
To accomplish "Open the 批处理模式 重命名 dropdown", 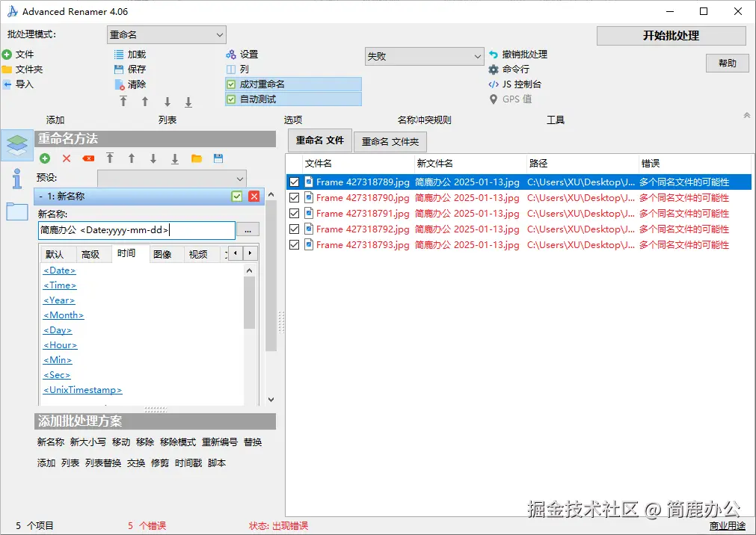I will 166,34.
